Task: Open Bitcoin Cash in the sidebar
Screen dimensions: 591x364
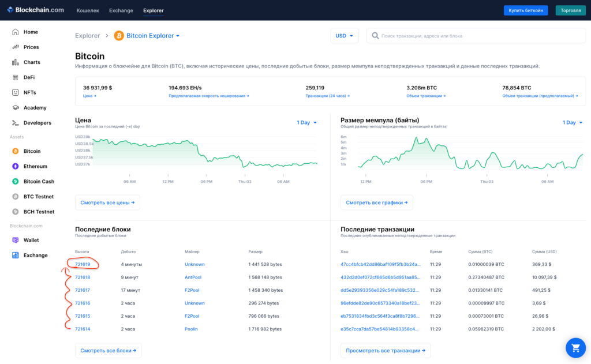Action: pos(39,181)
